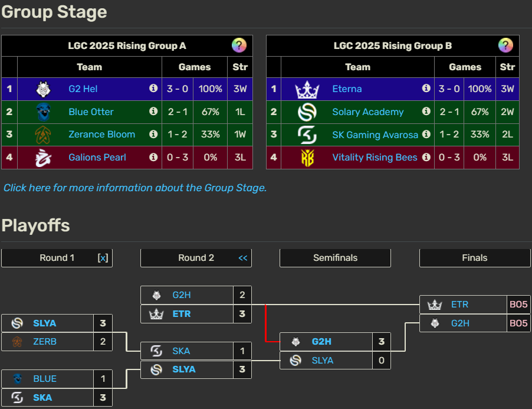Click the Eterna team name link
532x409 pixels.
(x=347, y=89)
